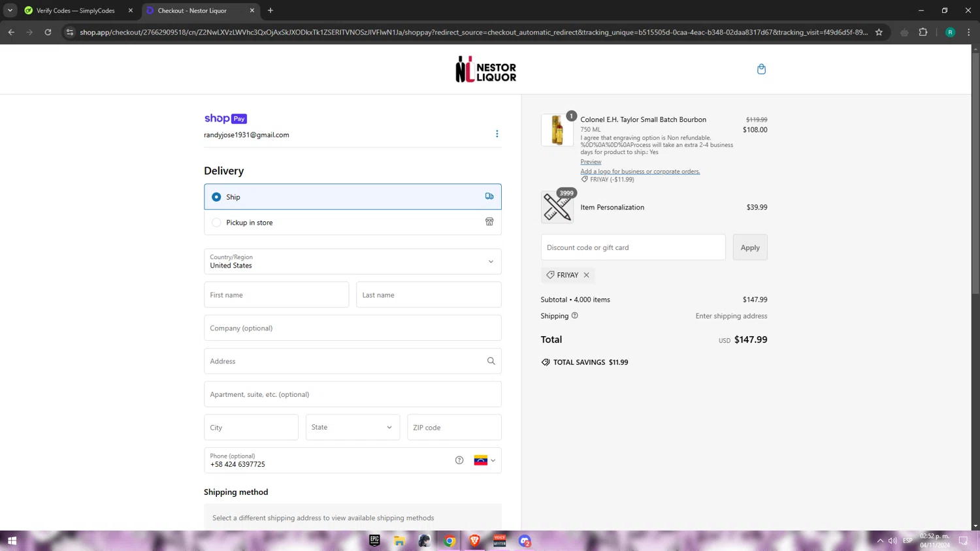Click the taskbar clock and date
The image size is (980, 551).
pyautogui.click(x=935, y=541)
